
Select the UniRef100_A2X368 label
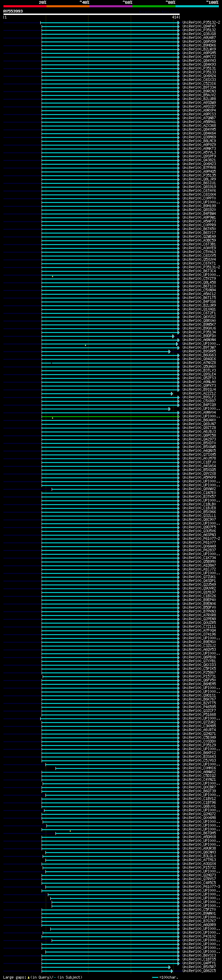click(199, 125)
